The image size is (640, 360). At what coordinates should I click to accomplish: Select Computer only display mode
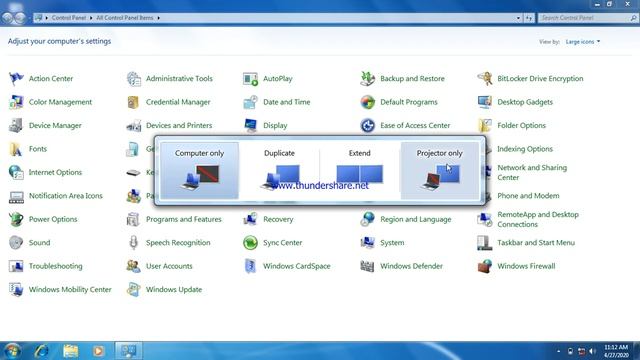(199, 171)
